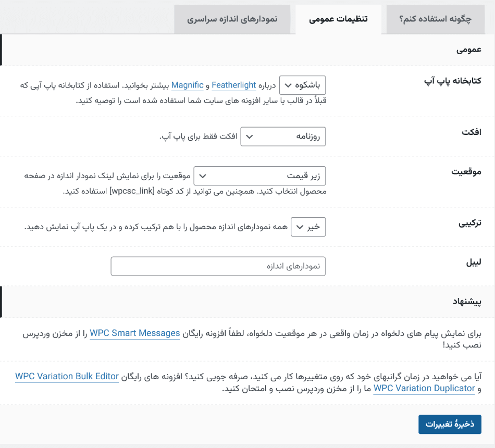495x448 pixels.
Task: Open the WPC Variation Duplicator link
Action: coord(424,388)
